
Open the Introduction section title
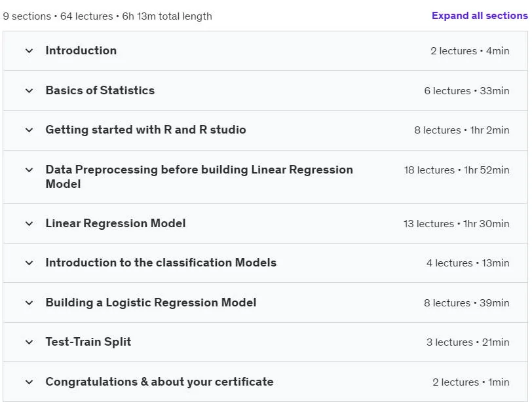coord(81,50)
